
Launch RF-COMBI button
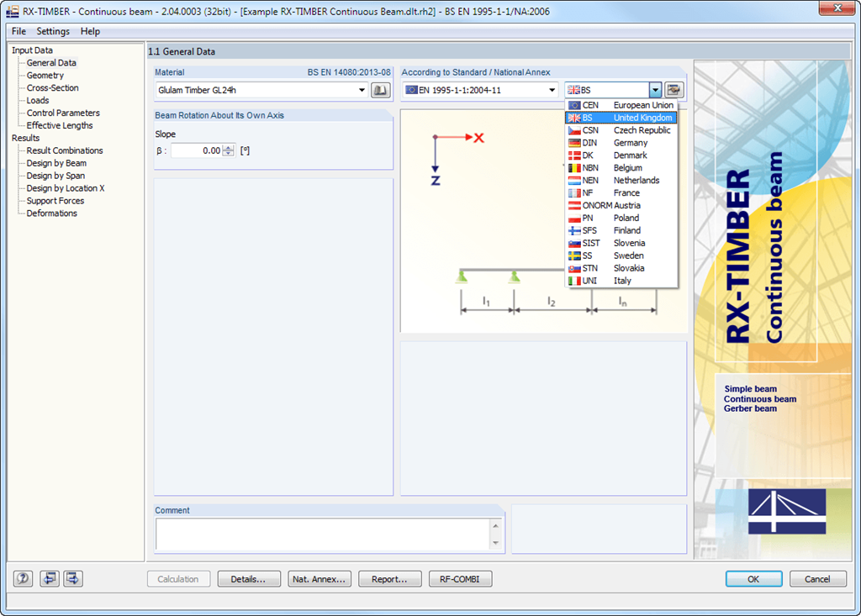click(x=460, y=579)
